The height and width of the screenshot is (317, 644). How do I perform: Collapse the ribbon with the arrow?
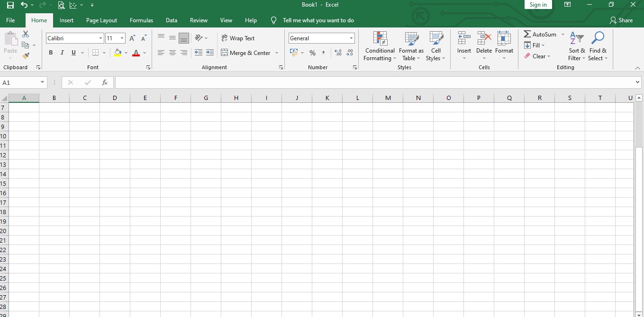[x=637, y=68]
